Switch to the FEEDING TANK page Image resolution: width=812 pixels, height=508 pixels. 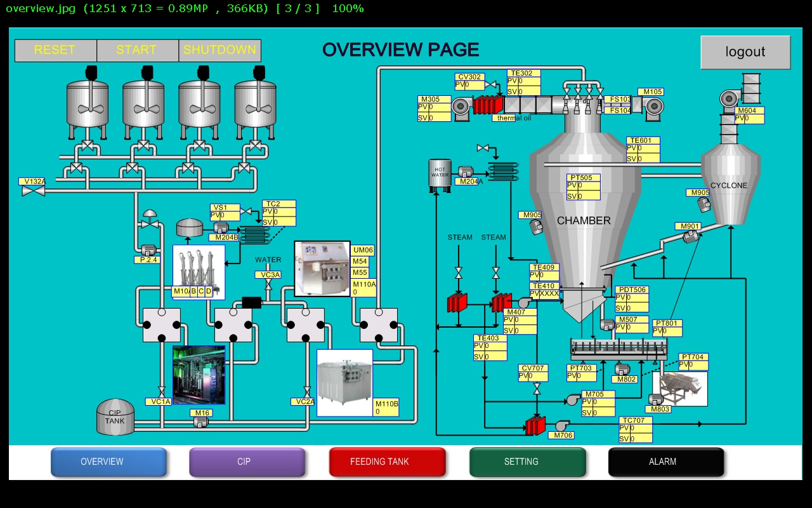pos(387,462)
